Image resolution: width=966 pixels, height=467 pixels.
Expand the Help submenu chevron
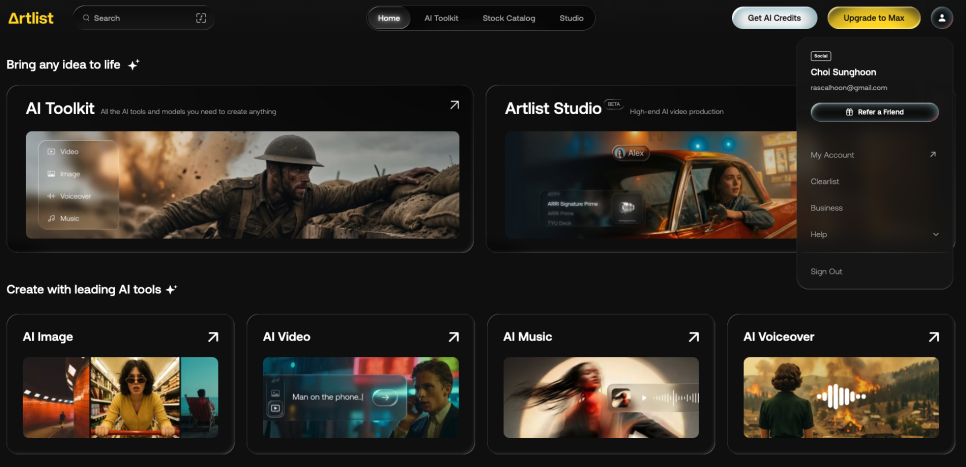pyautogui.click(x=936, y=234)
